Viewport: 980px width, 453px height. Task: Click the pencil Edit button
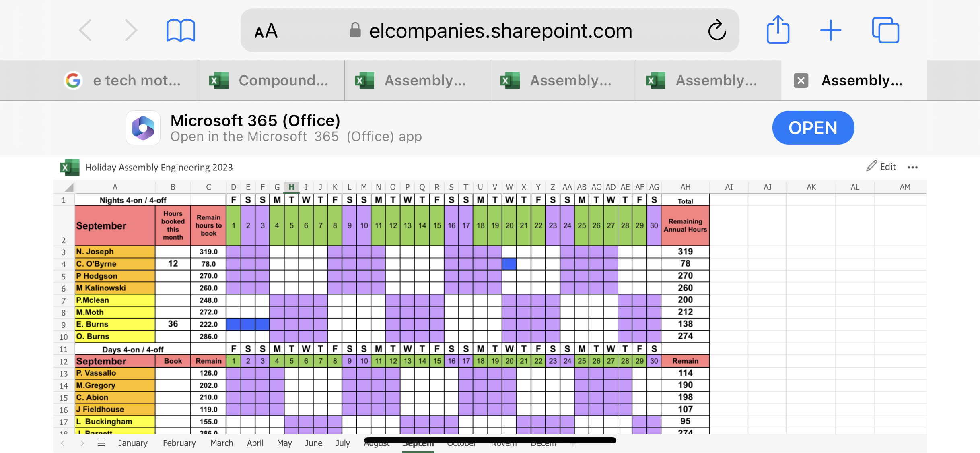pos(881,167)
